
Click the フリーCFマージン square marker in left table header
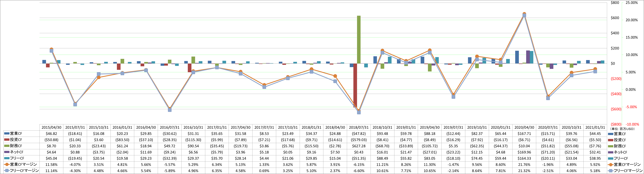pos(7,170)
